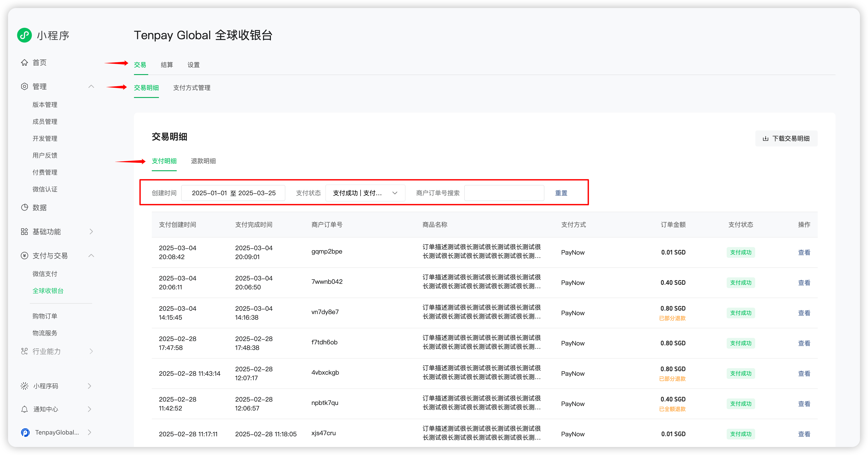This screenshot has width=868, height=455.
Task: Click the bell icon beside 通知中心
Action: pos(24,409)
